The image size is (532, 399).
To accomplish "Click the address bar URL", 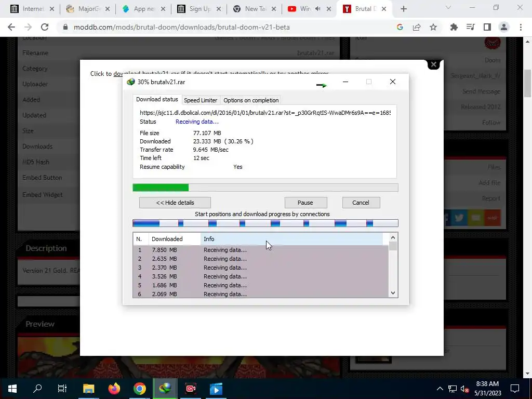I will (x=181, y=27).
